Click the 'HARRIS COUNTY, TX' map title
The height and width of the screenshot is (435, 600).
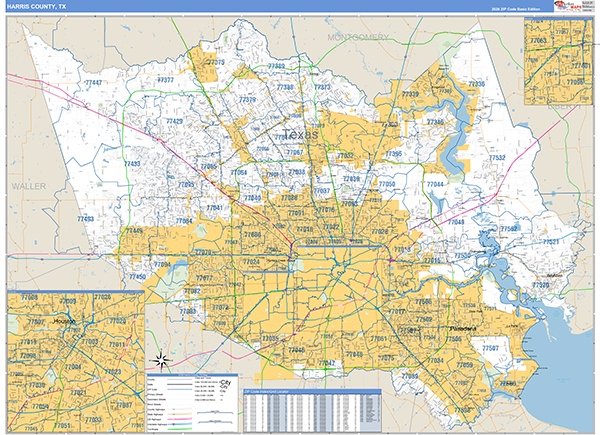pos(36,7)
